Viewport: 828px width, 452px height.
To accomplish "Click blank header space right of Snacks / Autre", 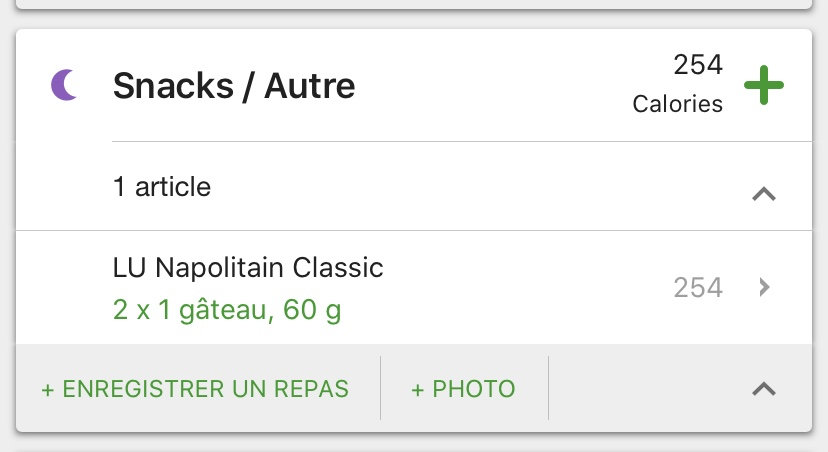I will (490, 86).
